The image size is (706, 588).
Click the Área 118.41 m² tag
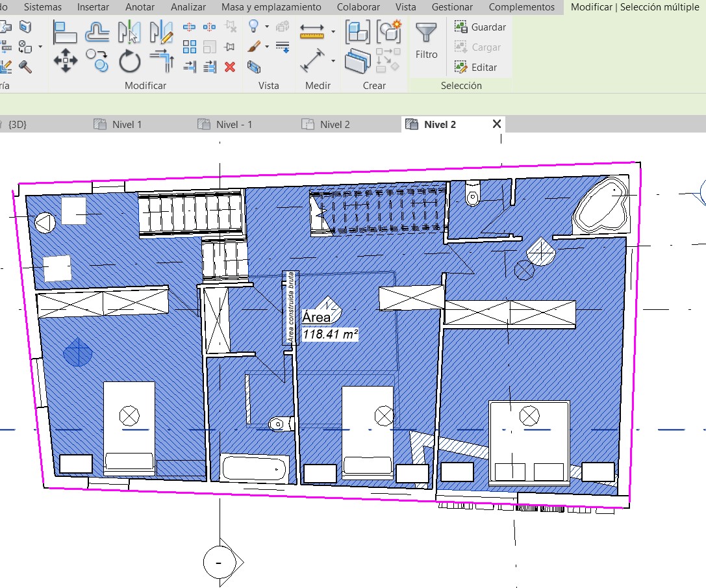point(330,326)
